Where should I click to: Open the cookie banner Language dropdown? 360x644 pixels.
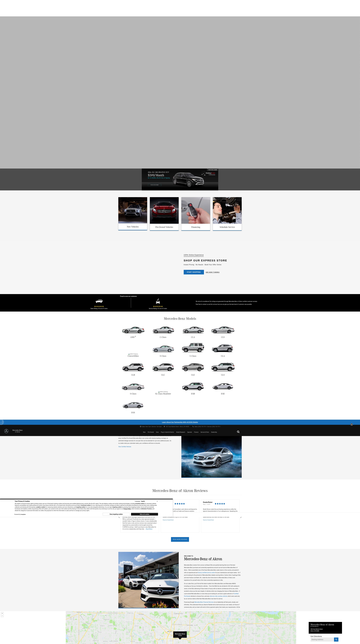point(149,501)
